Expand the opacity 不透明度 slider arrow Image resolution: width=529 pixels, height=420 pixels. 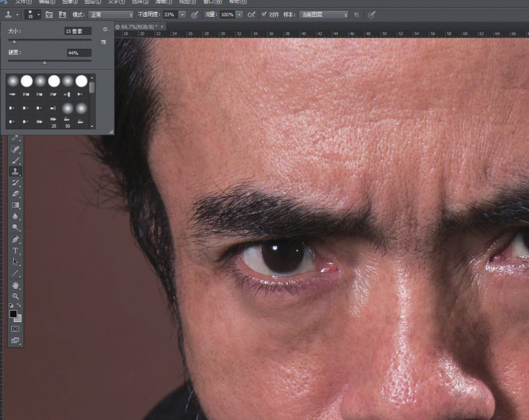click(183, 14)
